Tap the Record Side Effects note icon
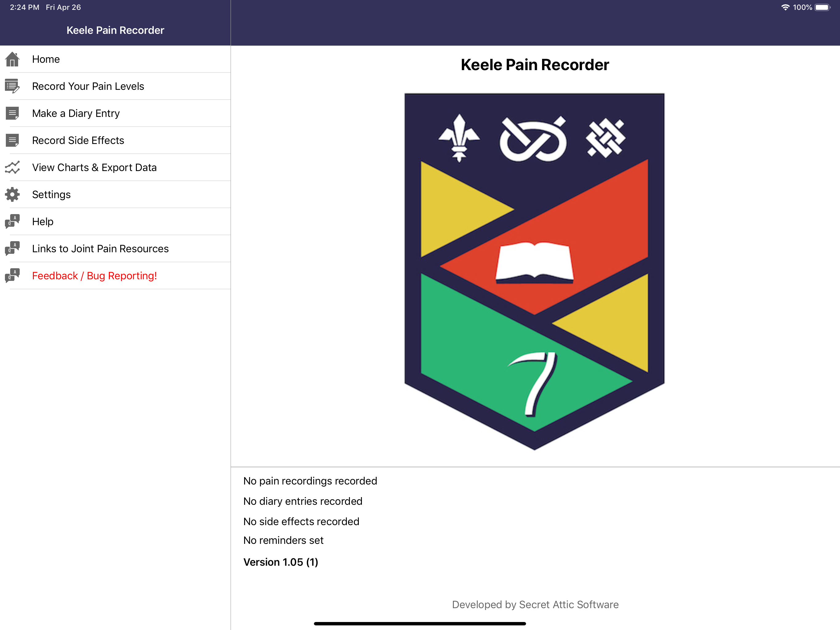Viewport: 840px width, 630px height. click(12, 140)
